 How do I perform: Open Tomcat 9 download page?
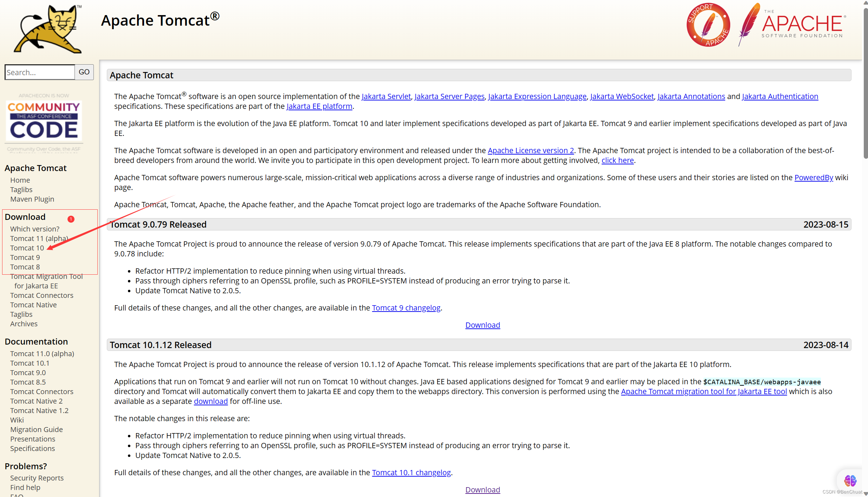25,257
